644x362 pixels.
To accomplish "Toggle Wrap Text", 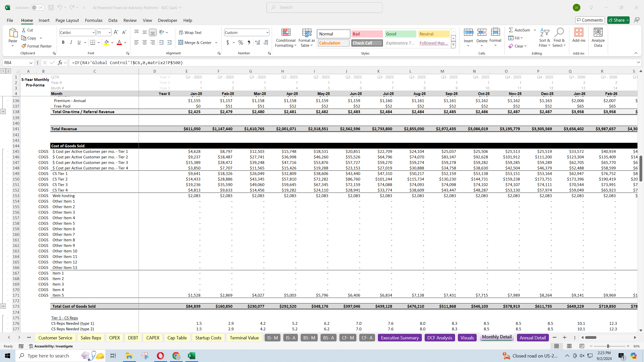I will coord(190,32).
